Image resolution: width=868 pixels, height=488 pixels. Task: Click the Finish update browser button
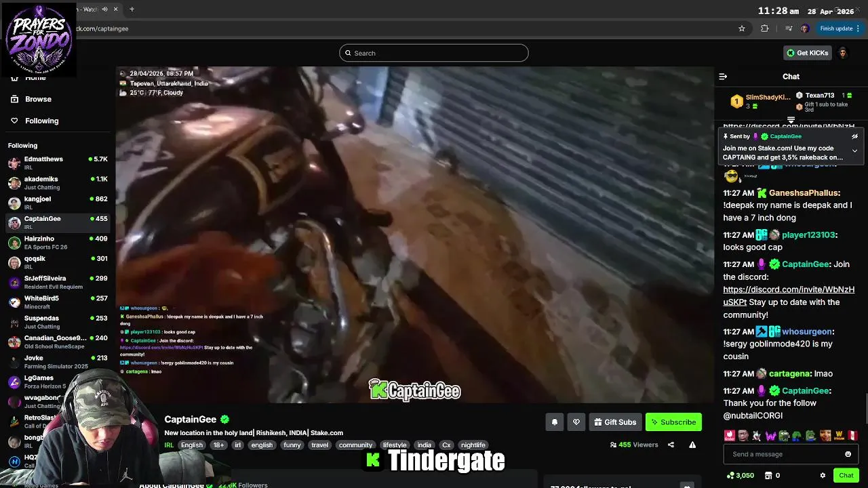point(840,28)
